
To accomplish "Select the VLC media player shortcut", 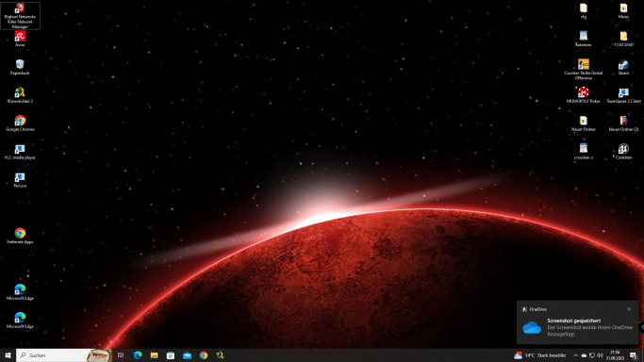I will click(x=20, y=152).
